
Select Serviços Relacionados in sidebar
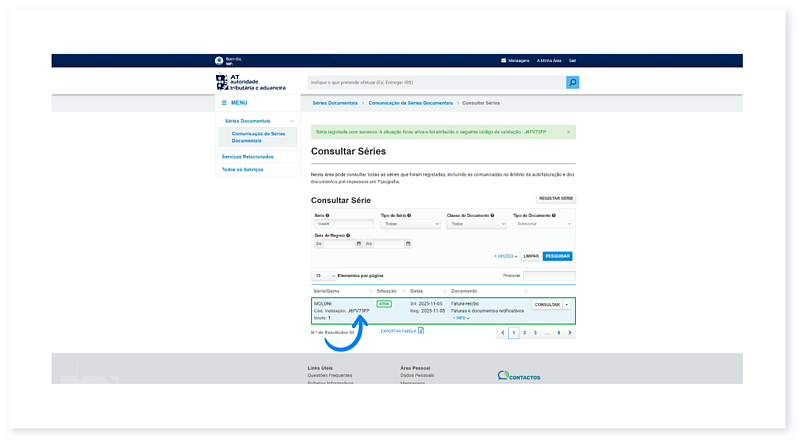click(x=247, y=157)
